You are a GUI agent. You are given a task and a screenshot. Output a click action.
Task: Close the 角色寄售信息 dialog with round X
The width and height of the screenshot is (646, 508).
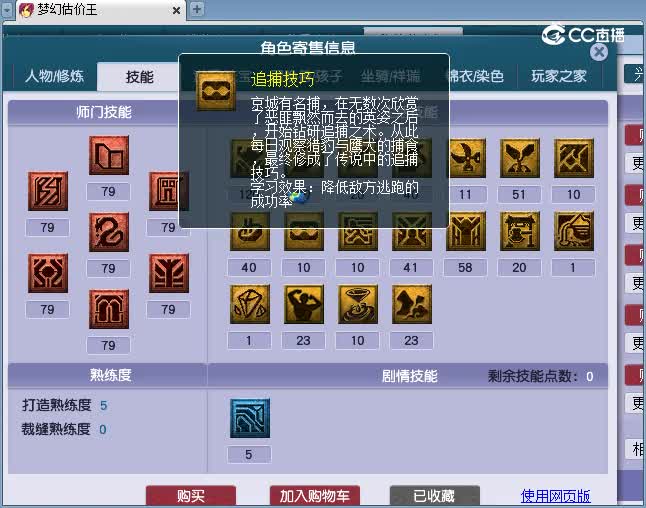(x=599, y=52)
